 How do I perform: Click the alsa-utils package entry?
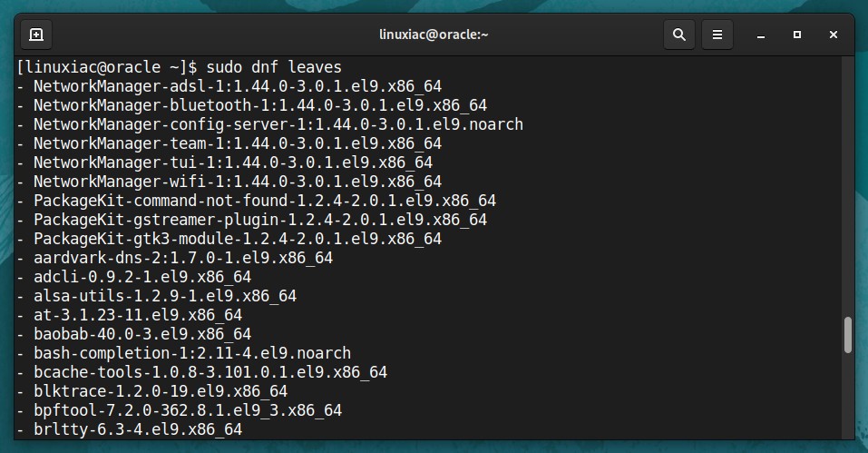point(157,296)
